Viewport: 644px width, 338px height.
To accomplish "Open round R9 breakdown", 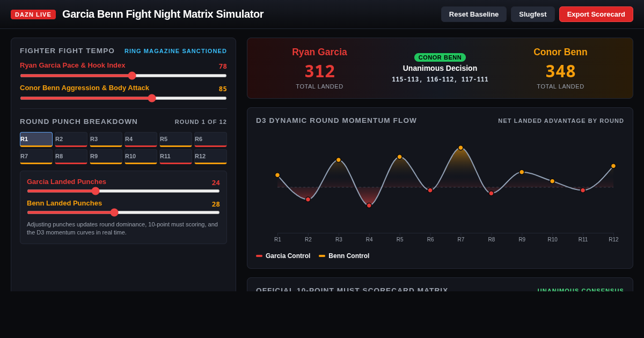I will pos(106,157).
